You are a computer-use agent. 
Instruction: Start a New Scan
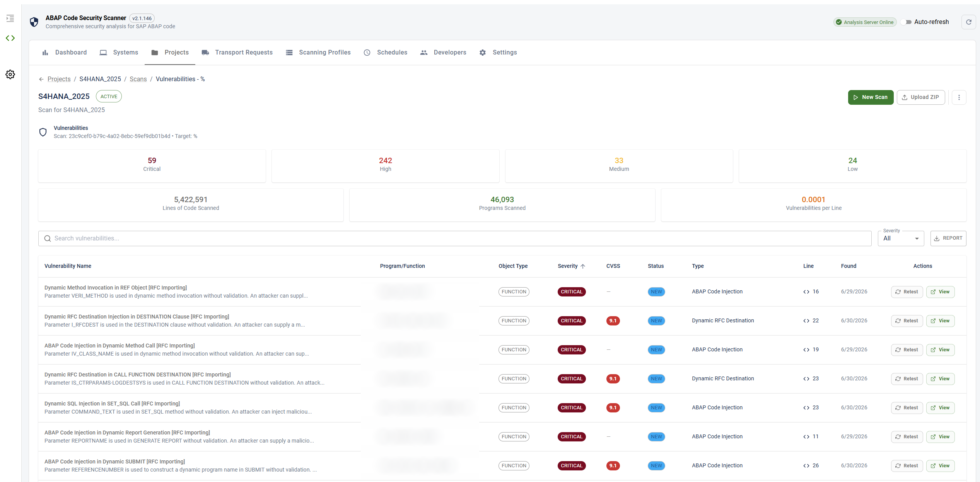pyautogui.click(x=871, y=97)
